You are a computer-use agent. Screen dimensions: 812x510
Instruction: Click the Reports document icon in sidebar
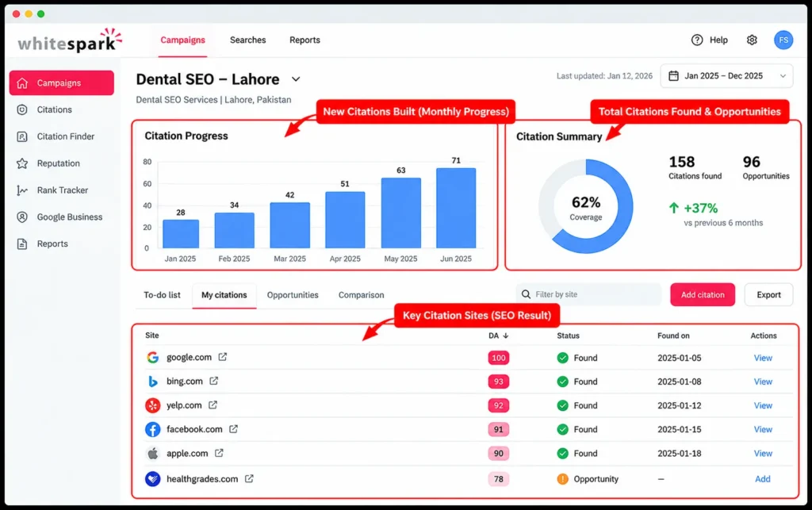[x=22, y=243]
